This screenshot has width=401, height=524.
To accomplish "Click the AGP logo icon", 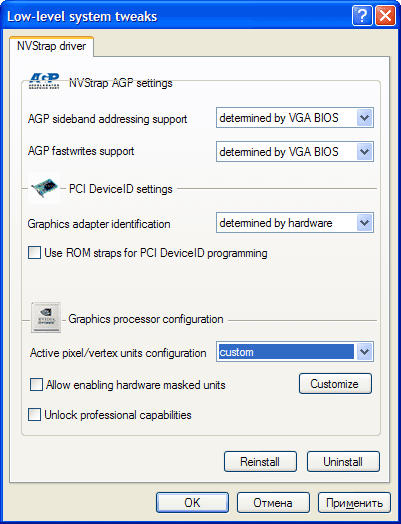I will 44,81.
